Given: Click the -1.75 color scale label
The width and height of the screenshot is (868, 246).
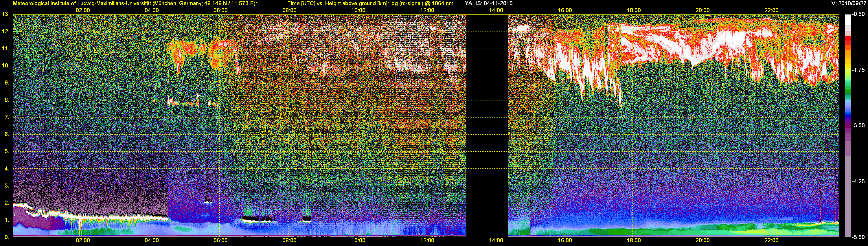Looking at the screenshot, I should 858,70.
